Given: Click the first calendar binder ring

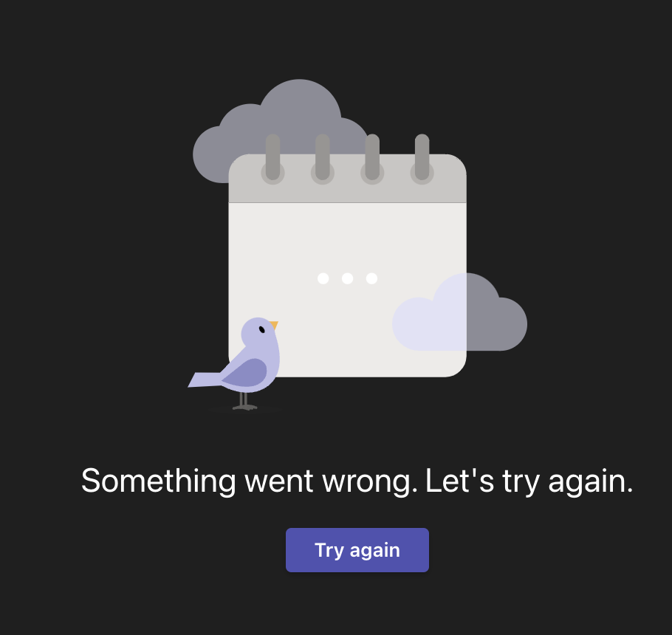Looking at the screenshot, I should tap(273, 159).
